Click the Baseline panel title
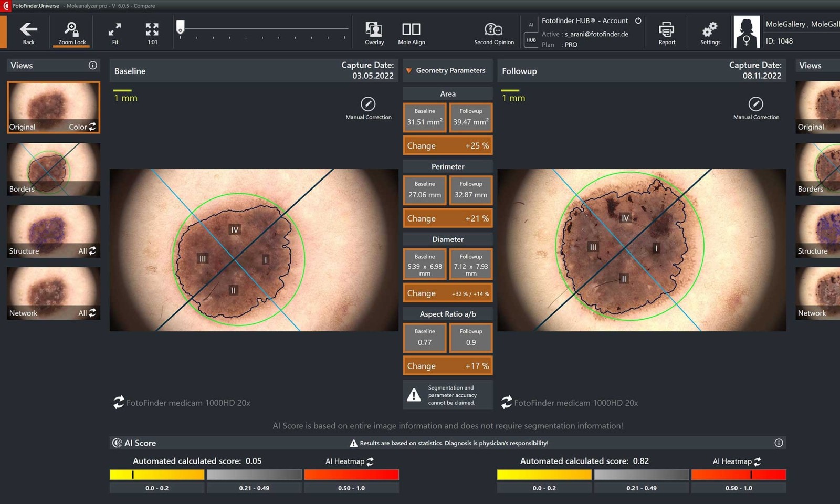 (130, 71)
